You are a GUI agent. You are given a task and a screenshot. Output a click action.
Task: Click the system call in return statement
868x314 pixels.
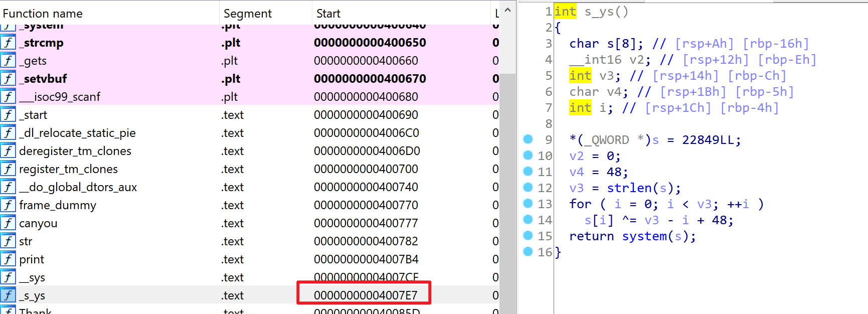pyautogui.click(x=644, y=236)
